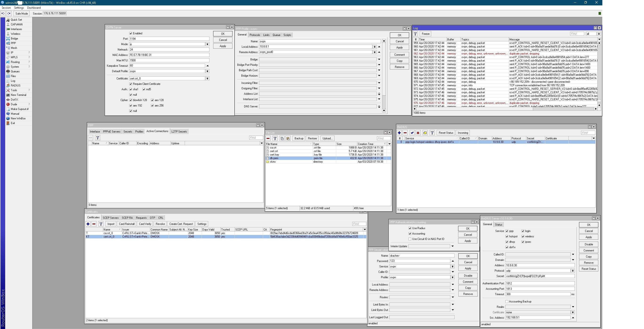
Task: Open Quick Set in the sidebar
Action: 16,20
